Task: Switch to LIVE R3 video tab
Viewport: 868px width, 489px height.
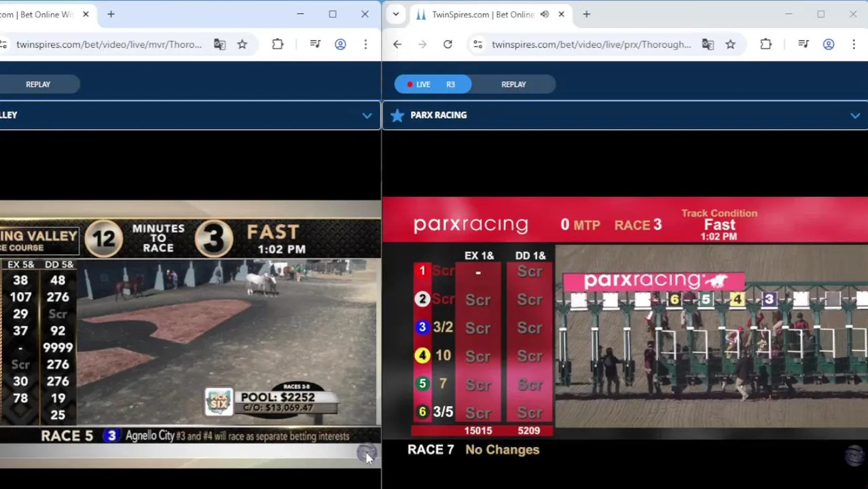Action: tap(433, 84)
